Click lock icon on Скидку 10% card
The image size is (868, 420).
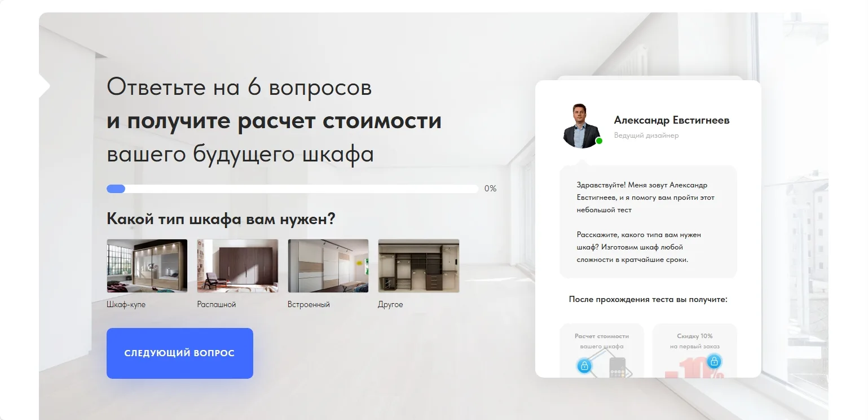click(714, 361)
